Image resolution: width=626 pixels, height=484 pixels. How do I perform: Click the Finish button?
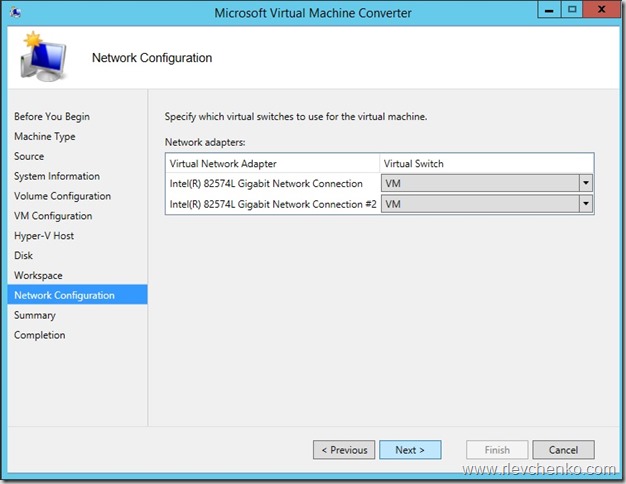(497, 450)
